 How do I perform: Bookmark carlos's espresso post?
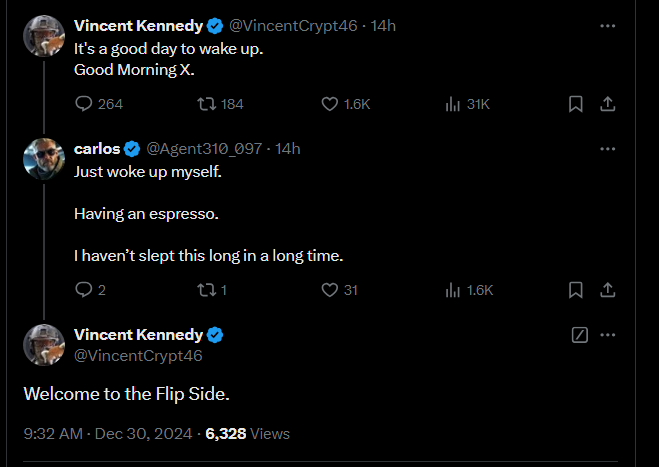576,290
